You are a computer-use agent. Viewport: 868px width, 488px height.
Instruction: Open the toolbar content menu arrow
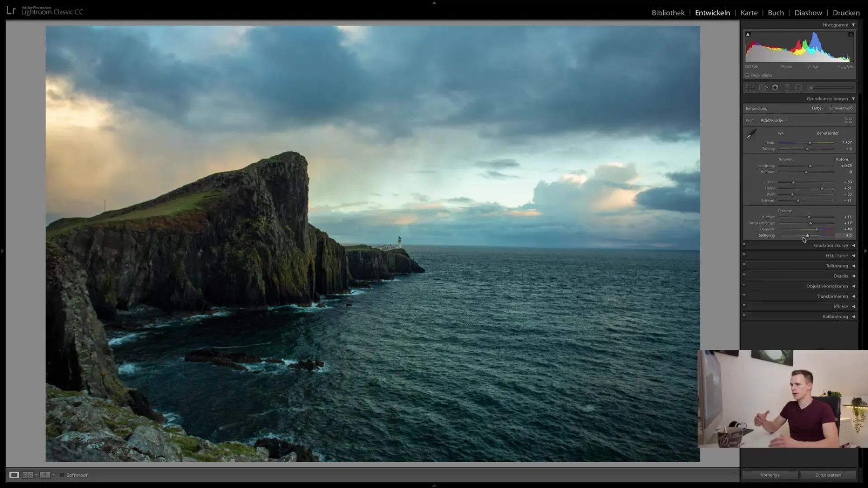(733, 475)
